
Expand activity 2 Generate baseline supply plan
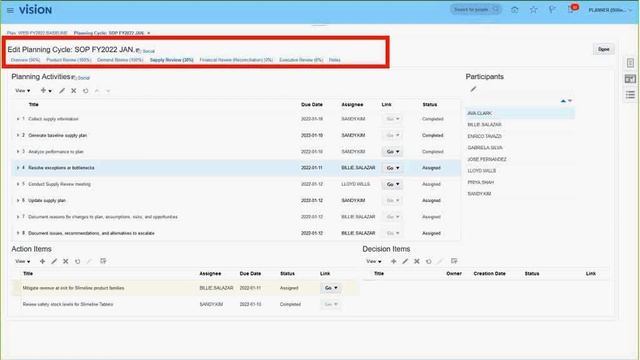coord(18,135)
